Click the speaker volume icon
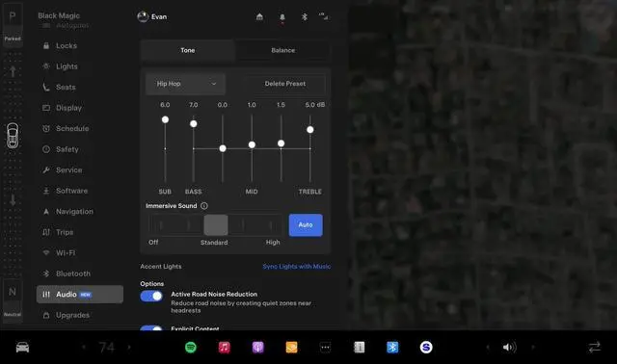This screenshot has height=364, width=617. [509, 347]
